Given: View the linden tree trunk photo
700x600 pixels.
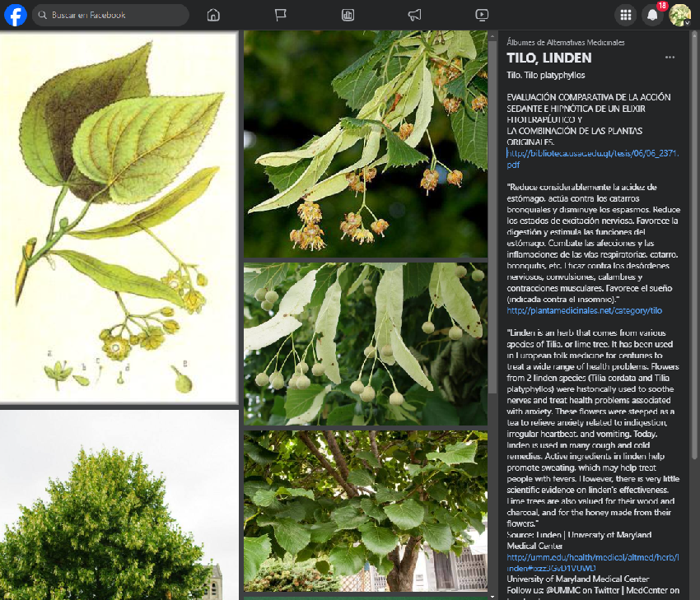Looking at the screenshot, I should 366,510.
